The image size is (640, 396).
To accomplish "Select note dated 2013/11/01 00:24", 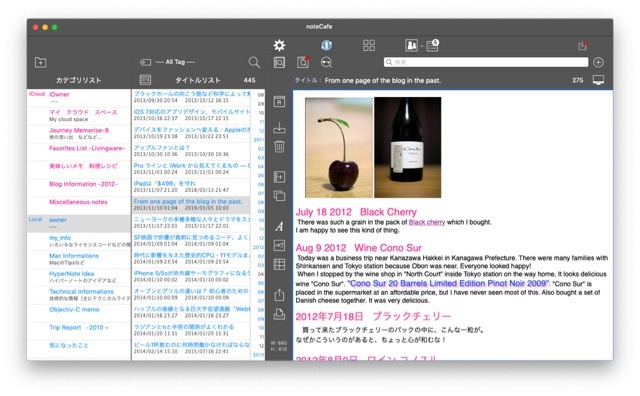I will (x=191, y=169).
